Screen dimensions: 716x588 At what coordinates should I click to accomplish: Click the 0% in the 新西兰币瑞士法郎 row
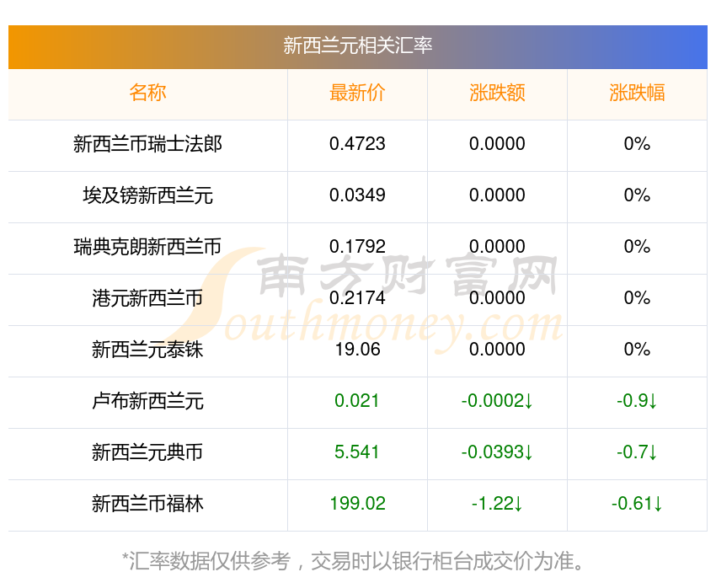(637, 144)
